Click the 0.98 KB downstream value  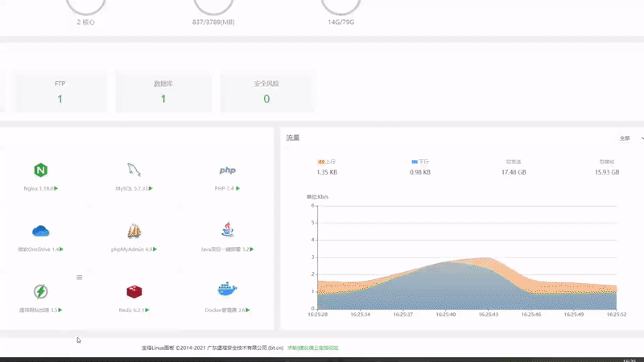pyautogui.click(x=420, y=172)
